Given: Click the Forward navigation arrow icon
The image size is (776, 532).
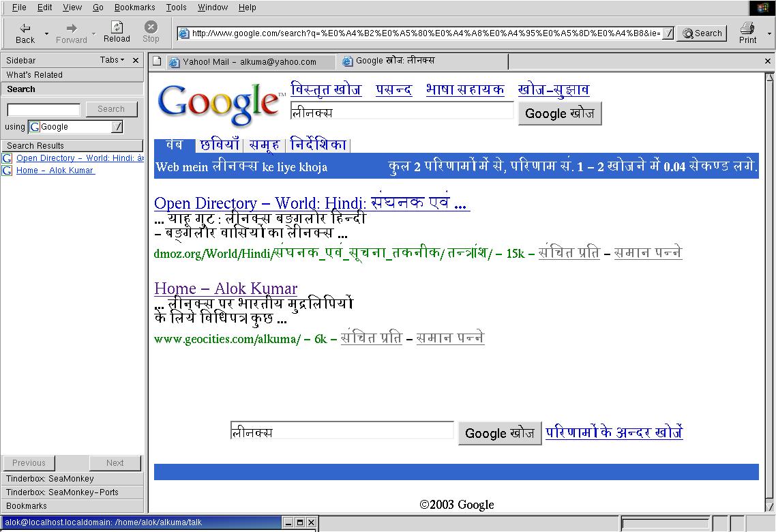Looking at the screenshot, I should (x=72, y=28).
